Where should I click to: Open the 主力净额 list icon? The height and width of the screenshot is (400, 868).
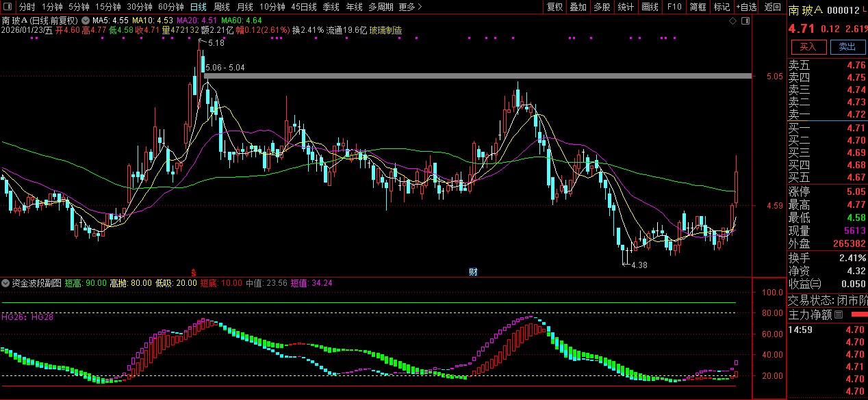pyautogui.click(x=839, y=315)
